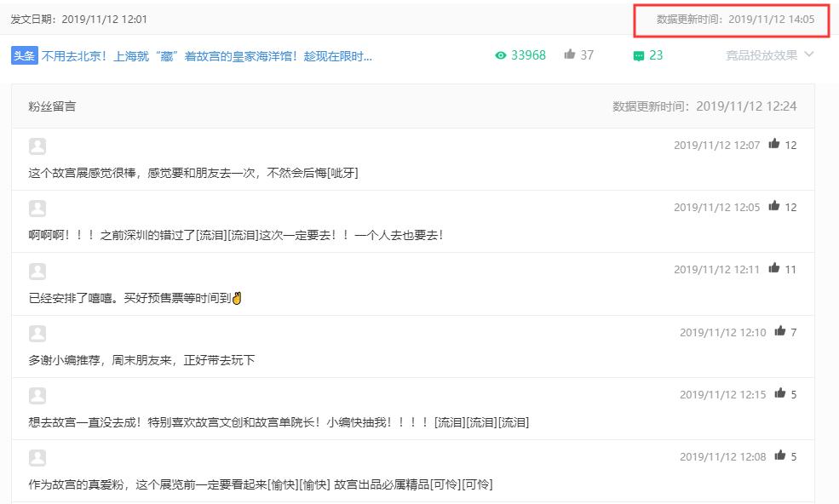This screenshot has height=504, width=839.
Task: Like the comment posted at 12:07
Action: click(x=774, y=144)
